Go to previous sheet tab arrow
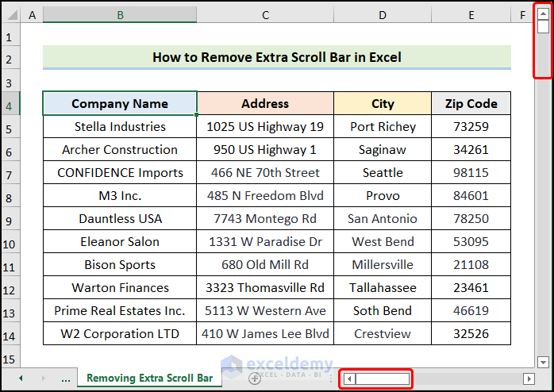The width and height of the screenshot is (554, 392). [x=21, y=379]
